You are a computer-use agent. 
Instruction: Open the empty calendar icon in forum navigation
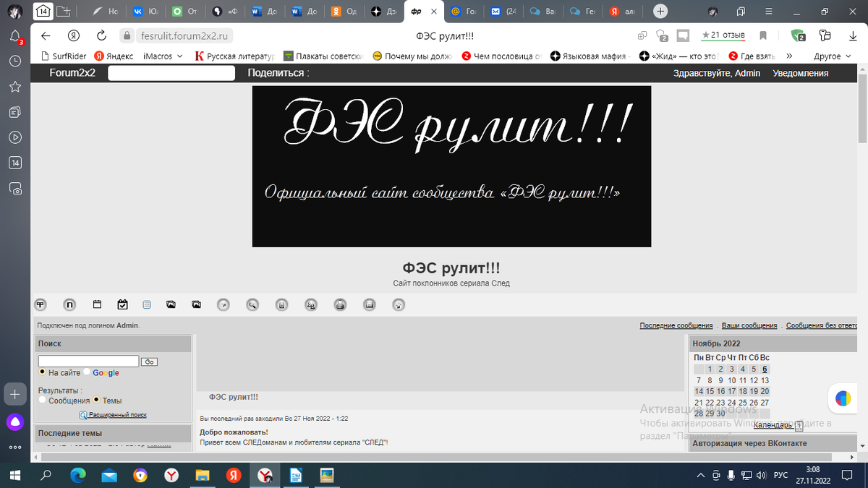98,304
